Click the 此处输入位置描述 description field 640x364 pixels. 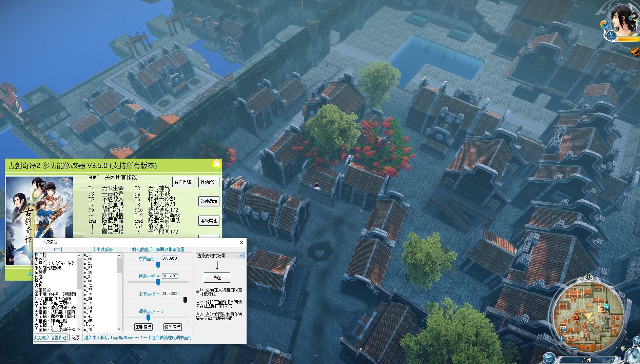point(51,338)
